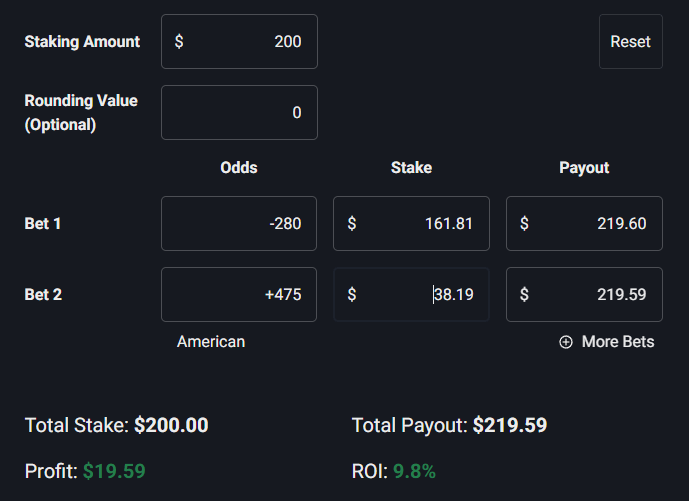Edit Bet 1 odds field showing -280

tap(239, 223)
